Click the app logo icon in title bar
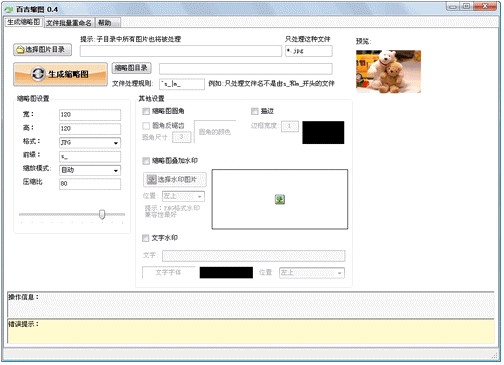Viewport: 504px width, 365px height. 9,10
